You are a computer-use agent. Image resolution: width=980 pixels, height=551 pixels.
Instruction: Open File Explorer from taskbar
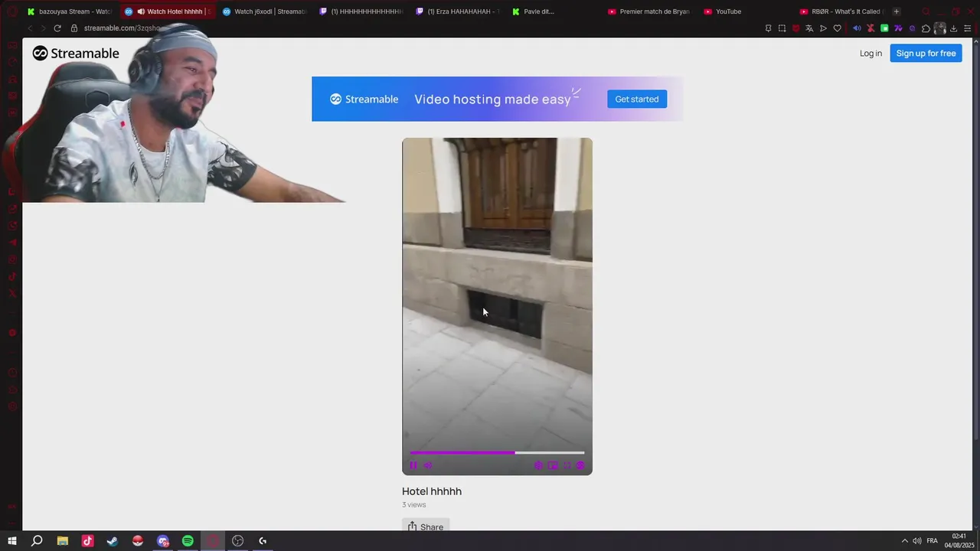pos(63,541)
